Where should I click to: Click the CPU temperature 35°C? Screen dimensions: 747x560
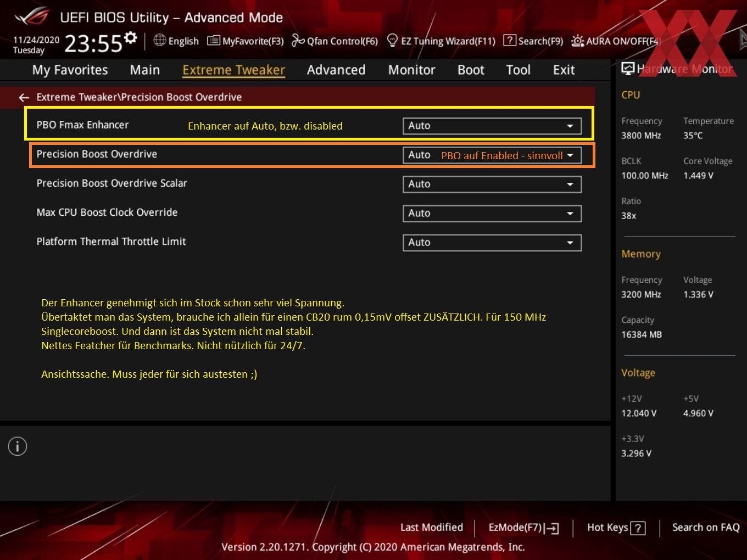pyautogui.click(x=693, y=135)
